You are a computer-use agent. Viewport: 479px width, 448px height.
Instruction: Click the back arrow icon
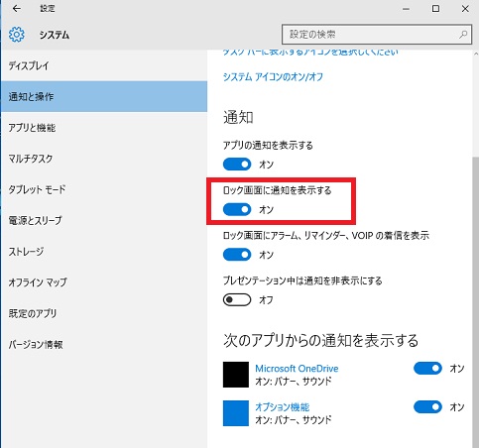(16, 9)
